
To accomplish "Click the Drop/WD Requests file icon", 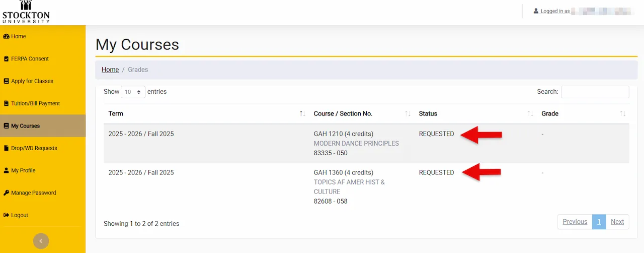I will coord(7,148).
